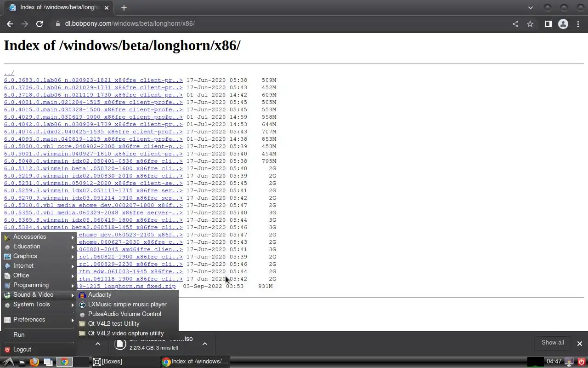Click the screen lock tray icon

pyautogui.click(x=569, y=362)
